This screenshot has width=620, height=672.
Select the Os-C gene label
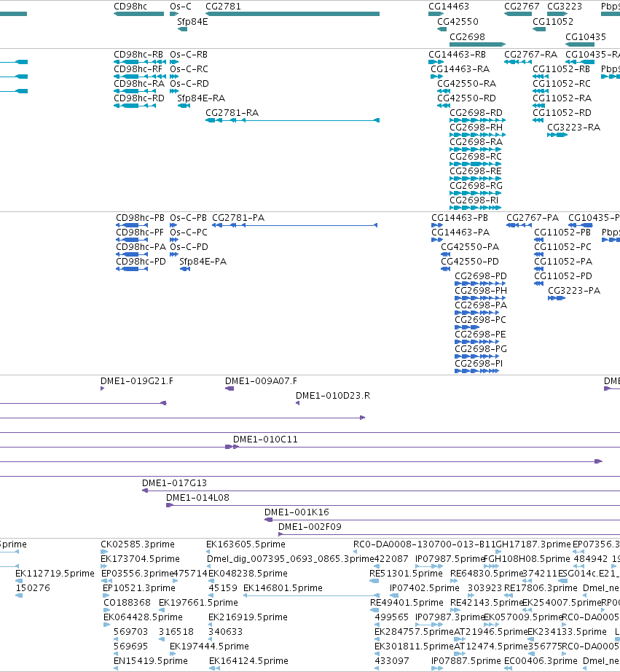181,7
